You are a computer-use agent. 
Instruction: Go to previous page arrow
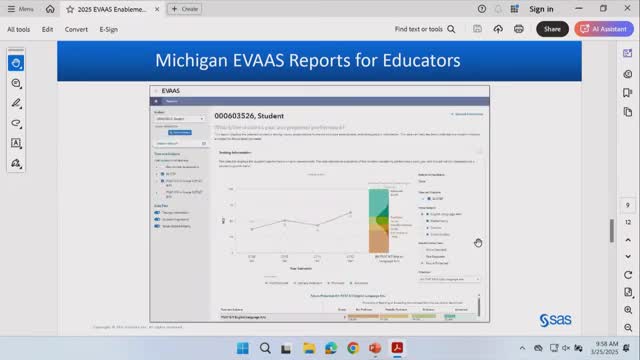pyautogui.click(x=628, y=240)
